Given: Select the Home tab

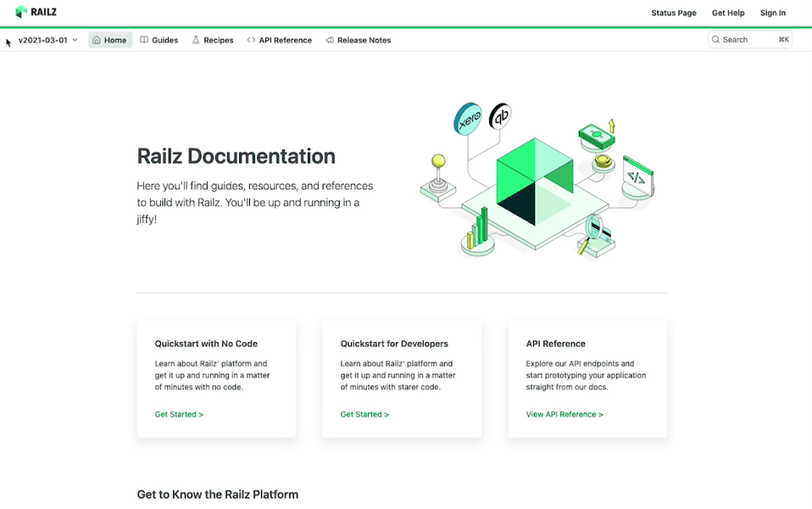Looking at the screenshot, I should pos(110,40).
